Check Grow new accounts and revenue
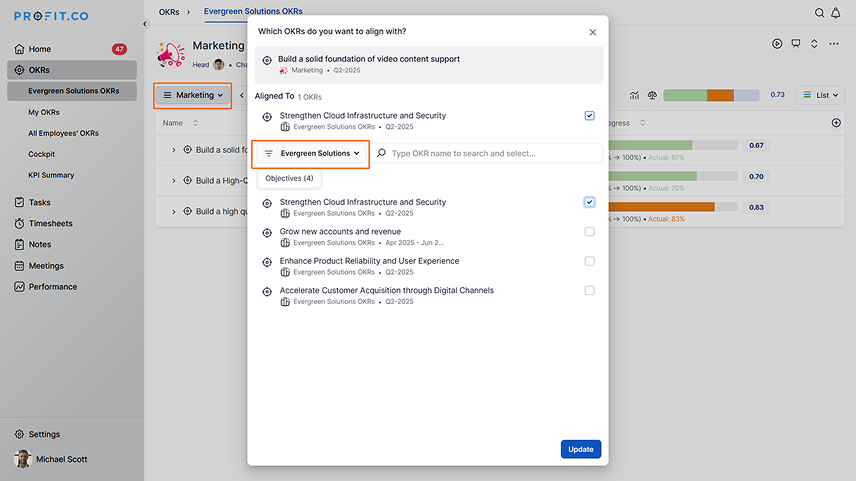The height and width of the screenshot is (481, 856). [x=590, y=231]
